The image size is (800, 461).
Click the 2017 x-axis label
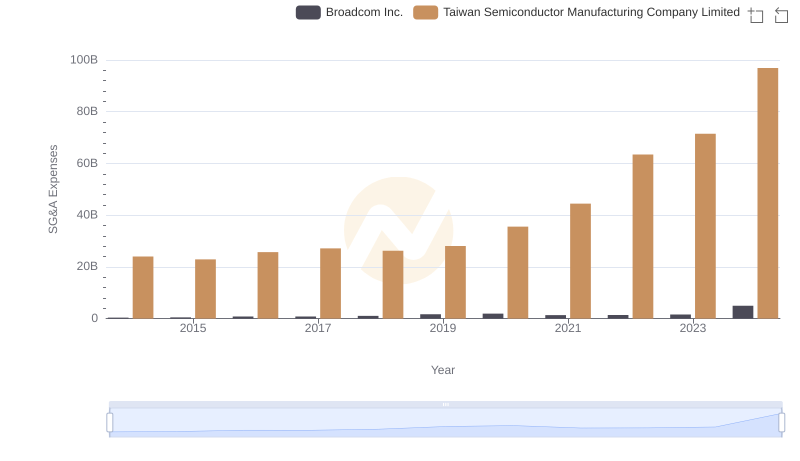318,328
